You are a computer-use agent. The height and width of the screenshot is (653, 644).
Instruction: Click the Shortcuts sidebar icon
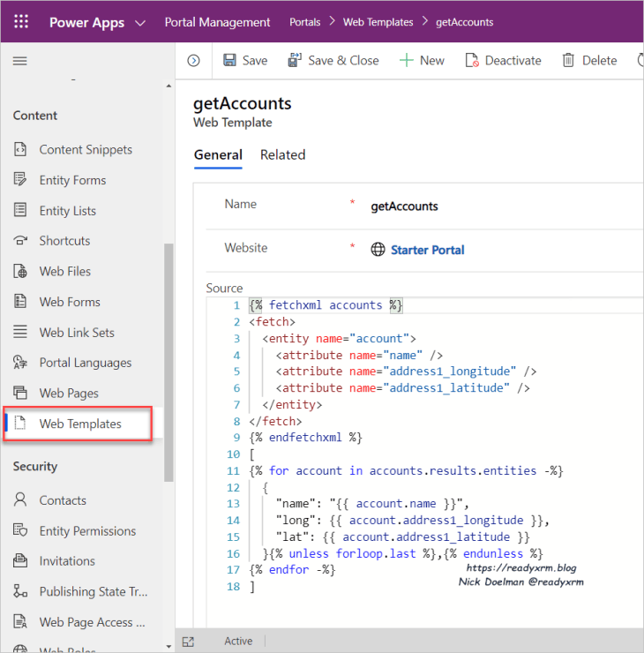tap(20, 240)
